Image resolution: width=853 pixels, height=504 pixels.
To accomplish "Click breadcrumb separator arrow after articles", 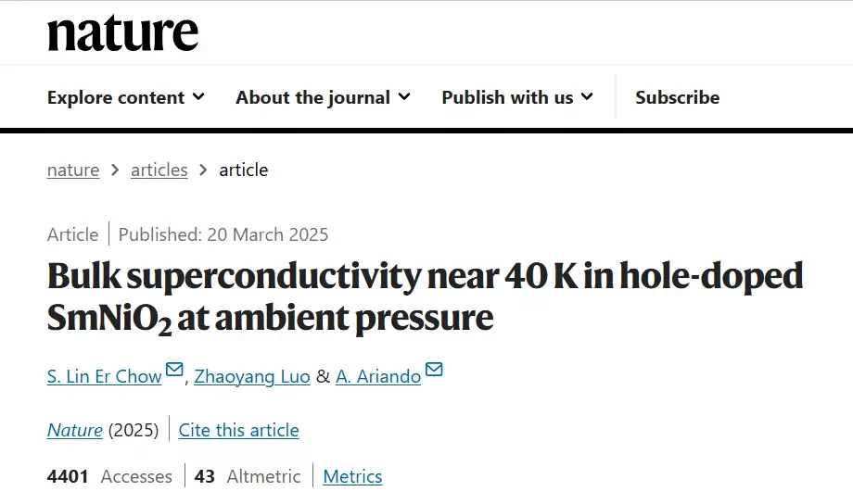I will (x=203, y=170).
